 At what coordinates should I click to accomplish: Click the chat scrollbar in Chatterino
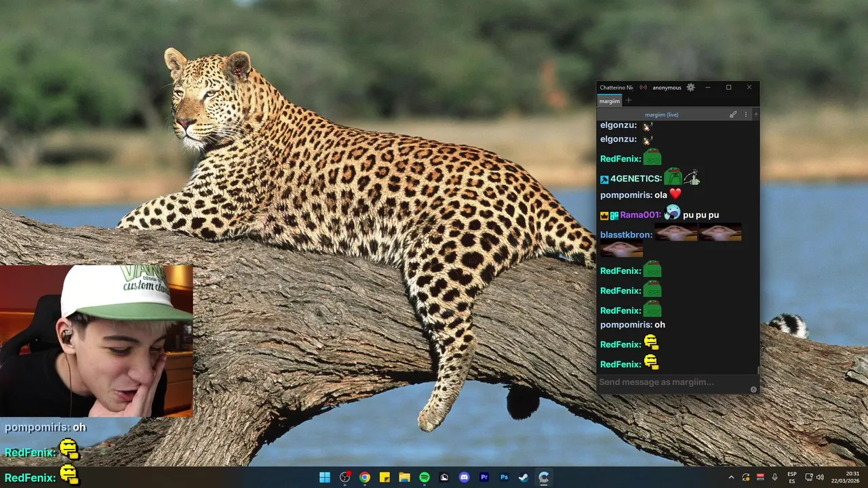click(x=758, y=370)
